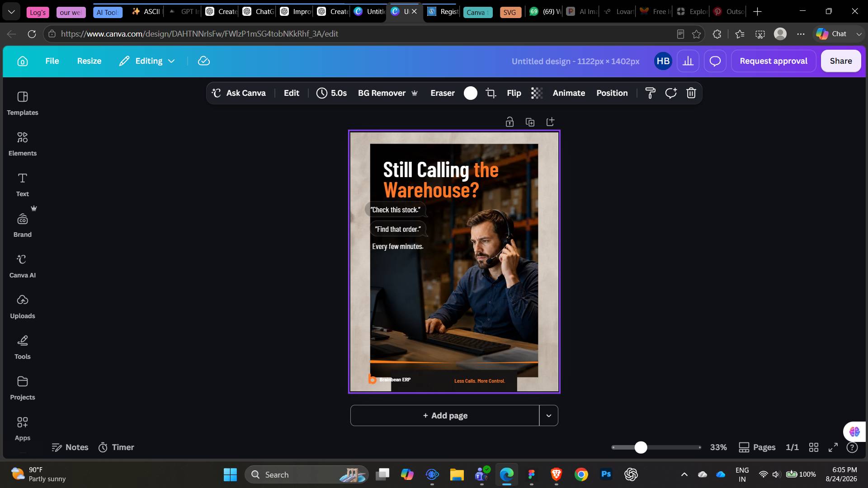Click the Share button
This screenshot has height=488, width=868.
[841, 61]
